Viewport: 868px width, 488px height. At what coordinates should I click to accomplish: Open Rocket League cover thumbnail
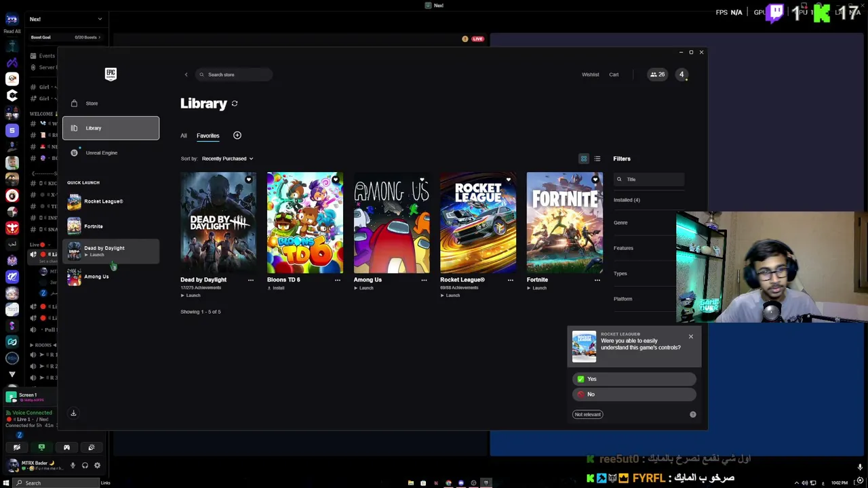478,222
